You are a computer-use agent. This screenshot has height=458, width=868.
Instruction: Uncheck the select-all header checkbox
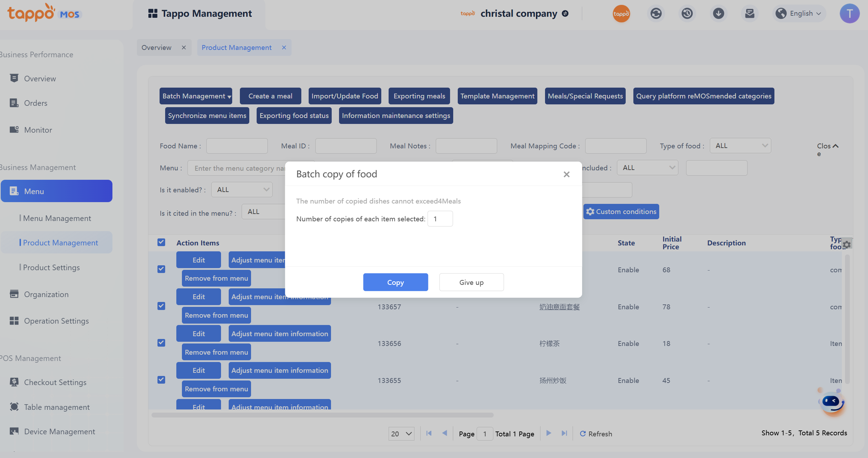pos(161,242)
